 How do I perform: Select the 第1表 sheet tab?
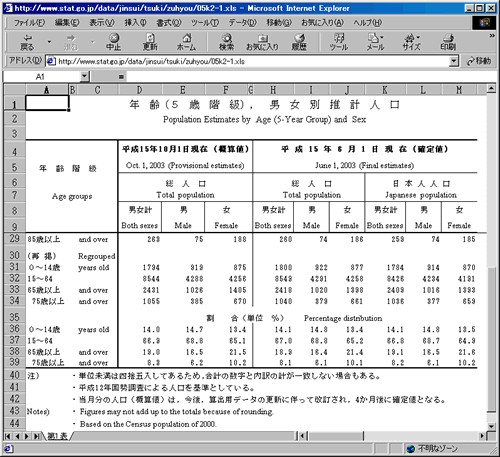[57, 436]
